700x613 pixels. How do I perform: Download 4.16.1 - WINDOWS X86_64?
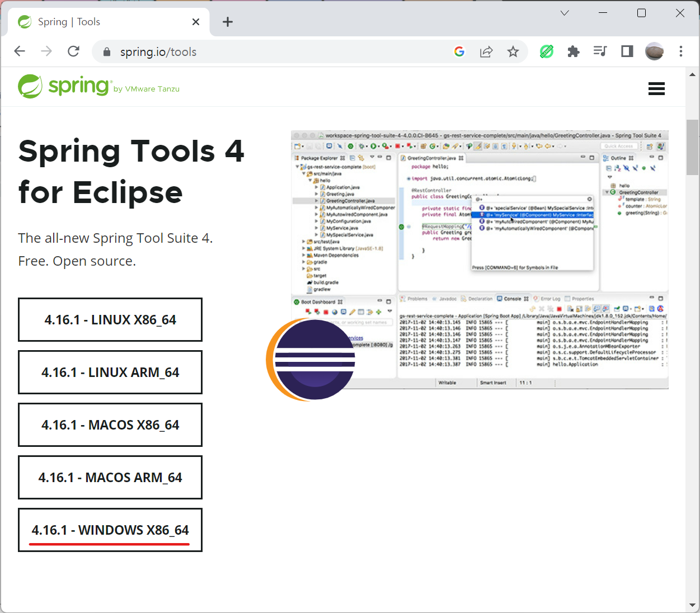[110, 530]
